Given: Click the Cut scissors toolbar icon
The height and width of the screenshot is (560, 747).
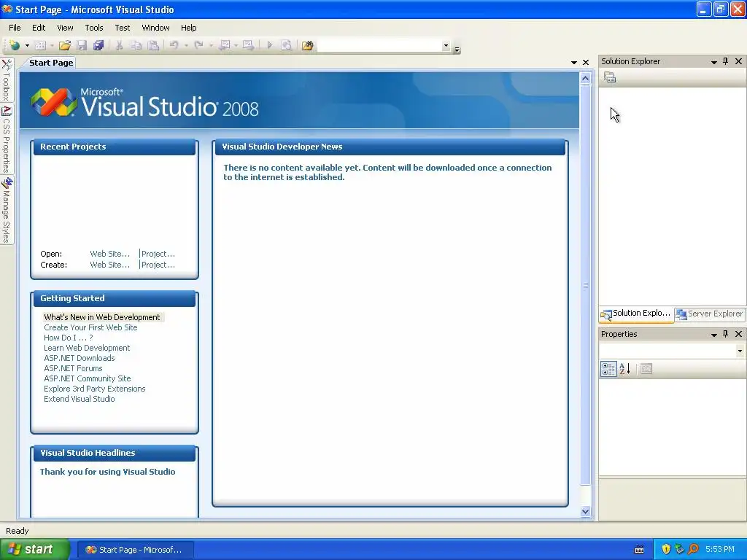Looking at the screenshot, I should coord(119,45).
